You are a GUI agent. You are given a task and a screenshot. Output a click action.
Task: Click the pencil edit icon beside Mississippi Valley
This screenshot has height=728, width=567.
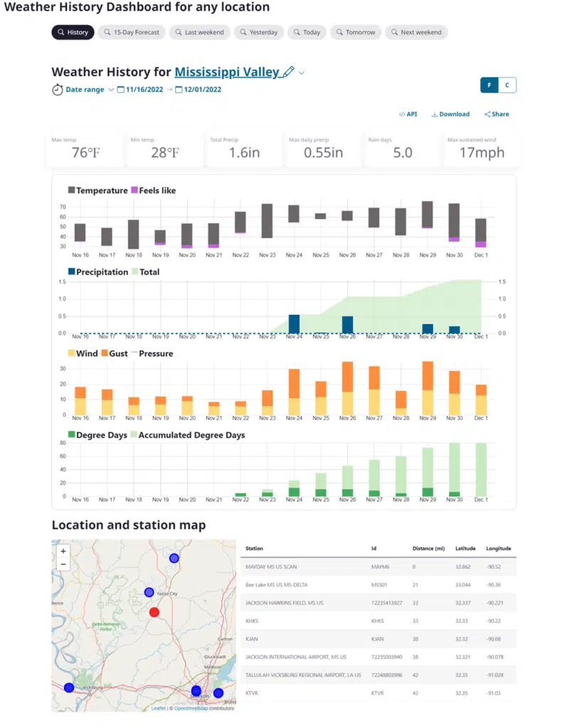pyautogui.click(x=288, y=72)
